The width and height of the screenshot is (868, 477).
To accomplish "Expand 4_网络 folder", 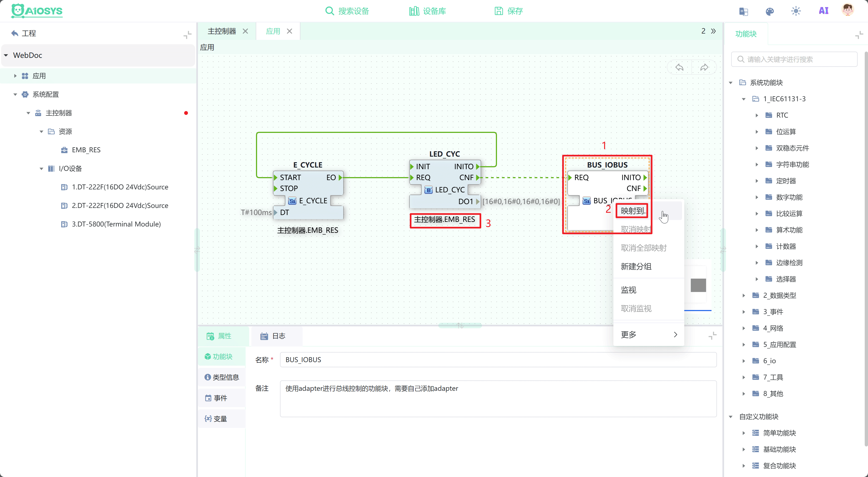I will 744,328.
